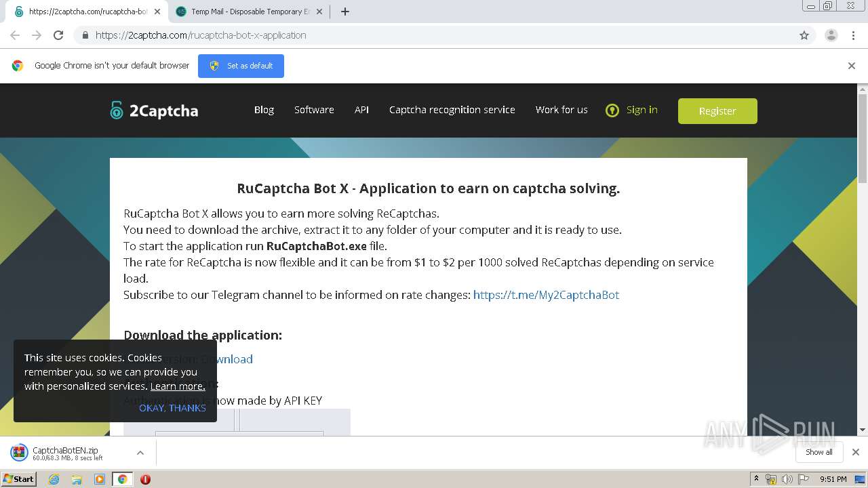The width and height of the screenshot is (868, 488).
Task: Click red security icon in taskbar
Action: pos(145,479)
